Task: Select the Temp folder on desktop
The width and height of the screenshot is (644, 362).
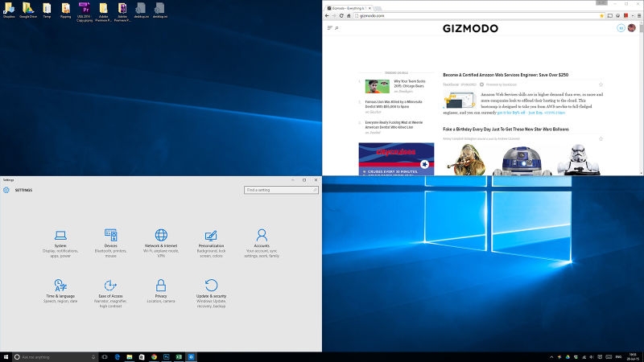Action: point(47,10)
